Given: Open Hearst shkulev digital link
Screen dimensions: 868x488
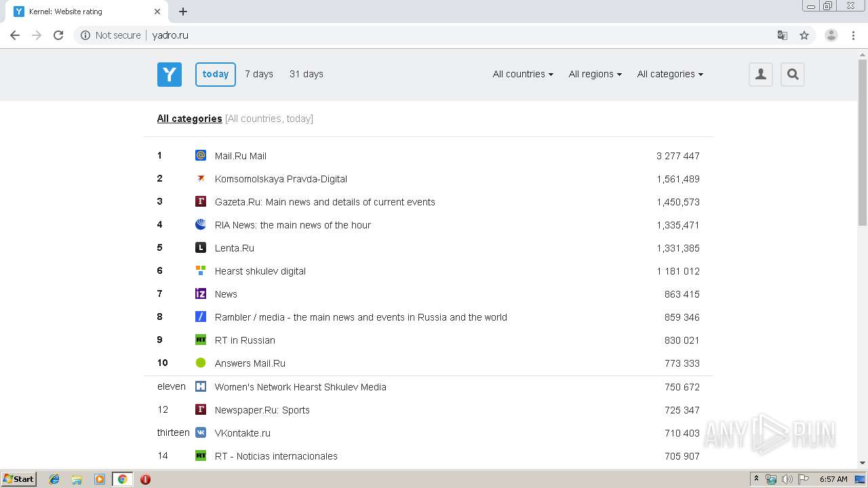Looking at the screenshot, I should click(x=260, y=271).
